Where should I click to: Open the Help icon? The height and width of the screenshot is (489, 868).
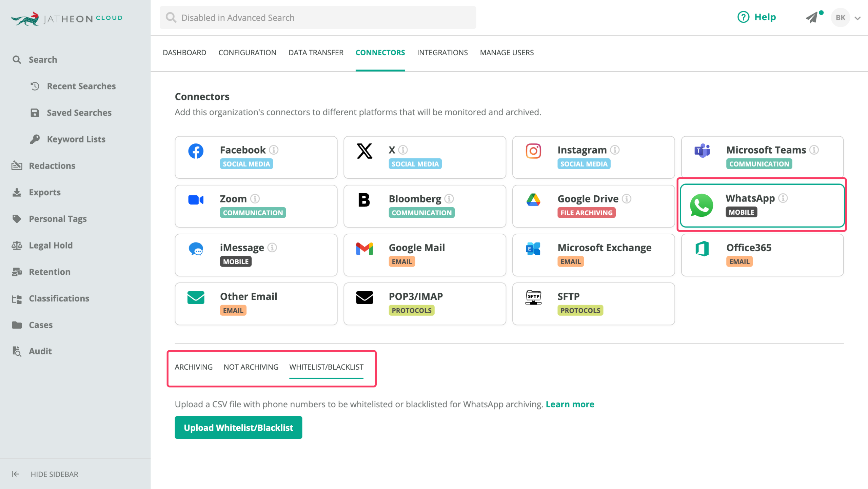click(743, 17)
